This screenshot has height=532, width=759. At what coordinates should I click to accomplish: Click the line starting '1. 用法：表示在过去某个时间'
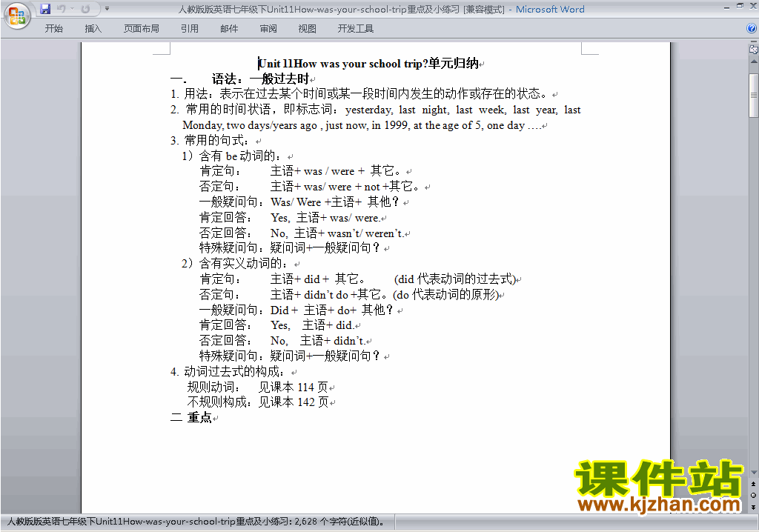pos(360,94)
